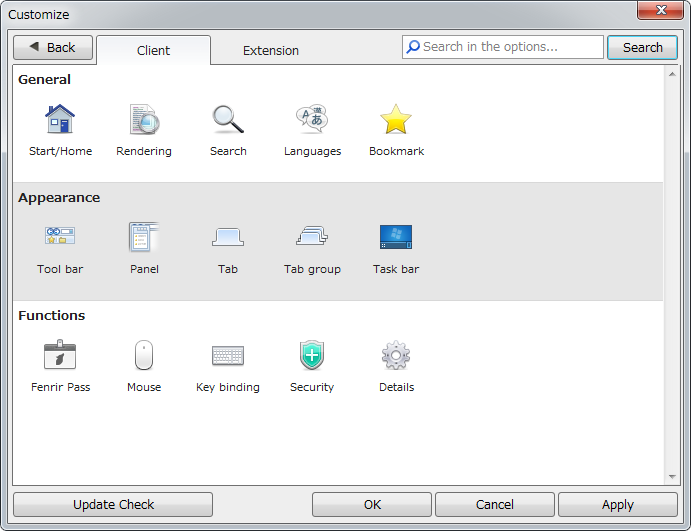
Task: Open the Search magnifier icon under General
Action: pos(228,119)
